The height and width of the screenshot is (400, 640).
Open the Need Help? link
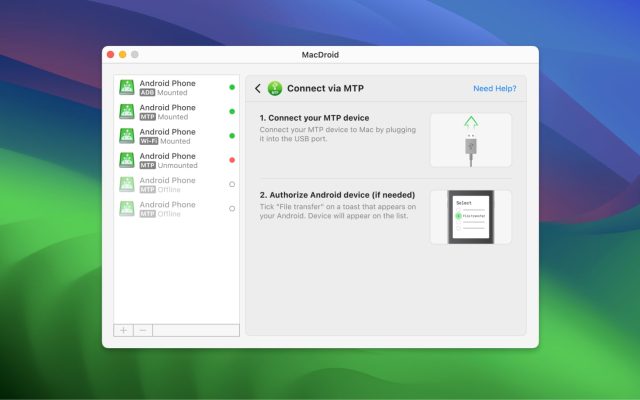495,88
